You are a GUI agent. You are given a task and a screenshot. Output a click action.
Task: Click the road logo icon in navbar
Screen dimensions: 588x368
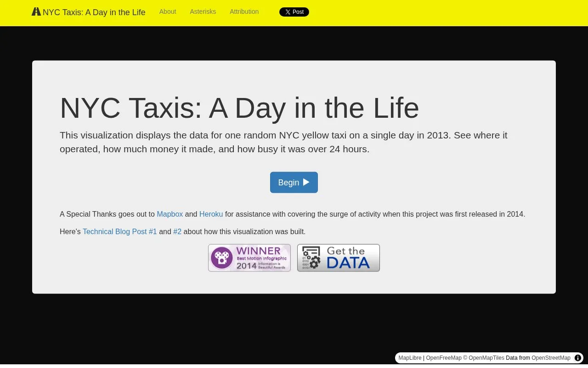(x=36, y=12)
